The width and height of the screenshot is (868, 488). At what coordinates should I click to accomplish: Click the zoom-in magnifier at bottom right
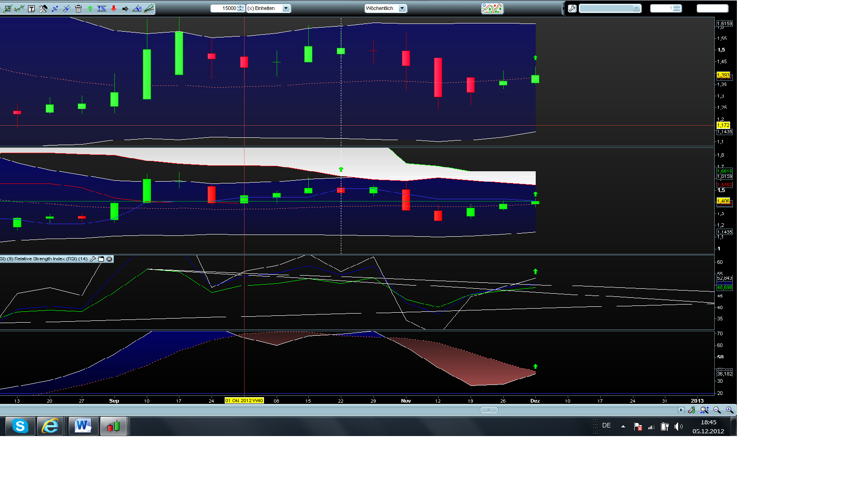[x=730, y=410]
